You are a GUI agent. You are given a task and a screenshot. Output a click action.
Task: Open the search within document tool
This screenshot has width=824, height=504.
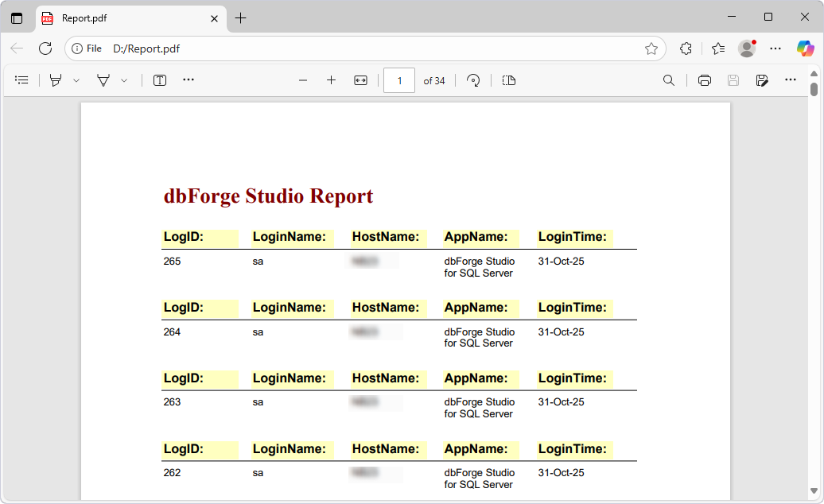point(669,79)
